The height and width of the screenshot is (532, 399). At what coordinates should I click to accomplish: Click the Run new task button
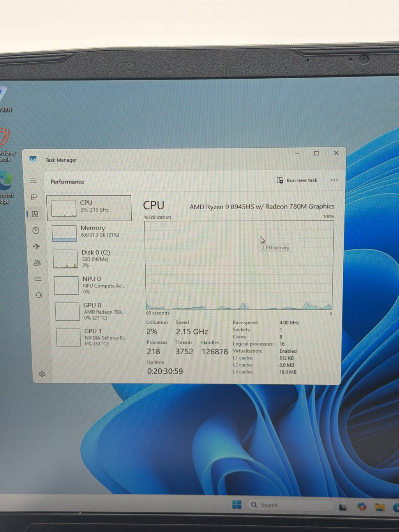pos(297,180)
